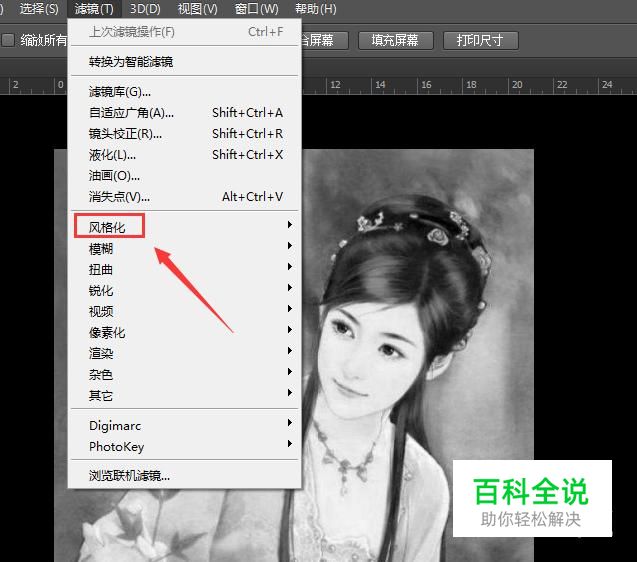Viewport: 637px width, 562px height.
Task: Select the 模糊 submenu entry
Action: point(185,248)
